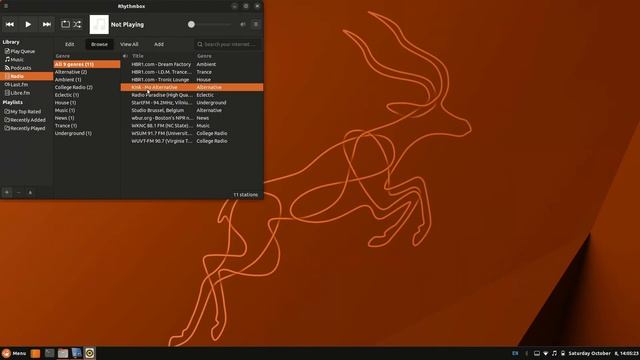Click Rhythmbox icon in taskbar
This screenshot has width=640, height=360.
coord(90,353)
